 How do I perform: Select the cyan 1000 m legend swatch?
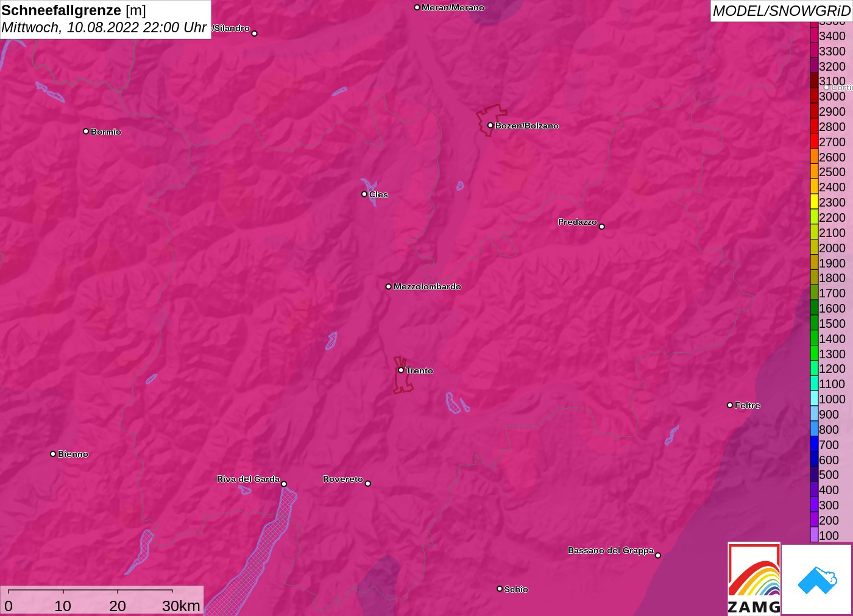pyautogui.click(x=814, y=399)
